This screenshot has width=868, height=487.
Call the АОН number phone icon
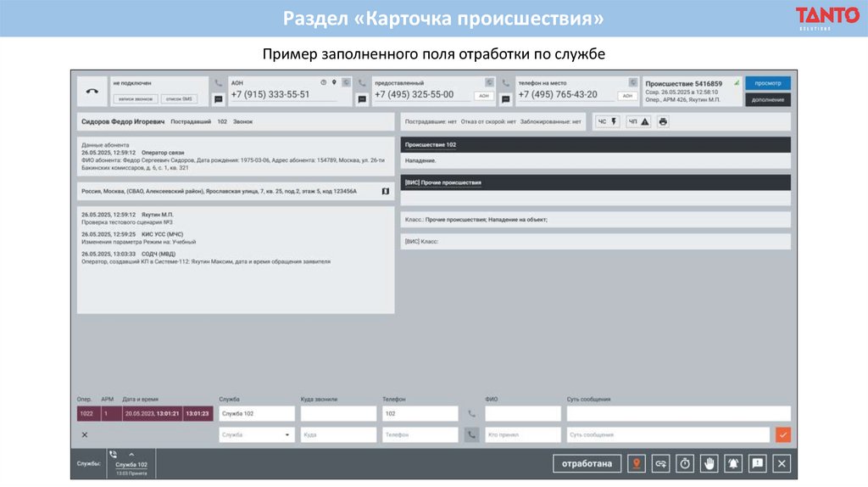(x=219, y=83)
